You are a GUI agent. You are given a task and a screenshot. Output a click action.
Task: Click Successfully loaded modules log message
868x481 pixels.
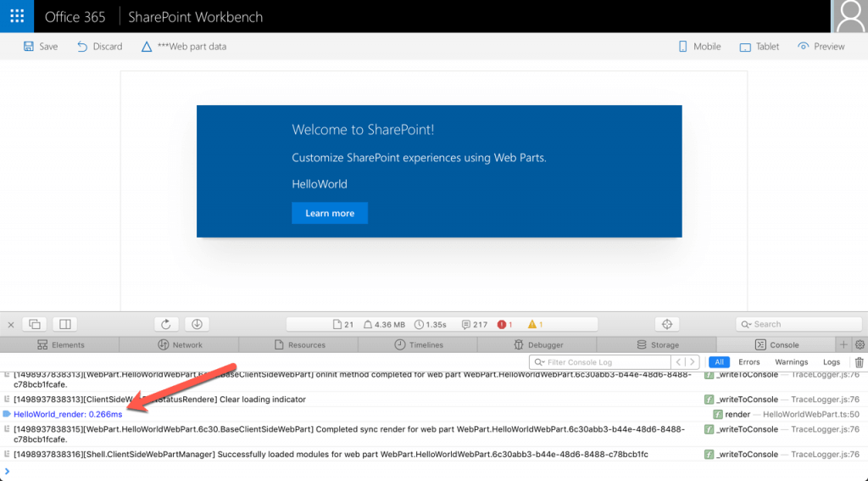click(331, 455)
